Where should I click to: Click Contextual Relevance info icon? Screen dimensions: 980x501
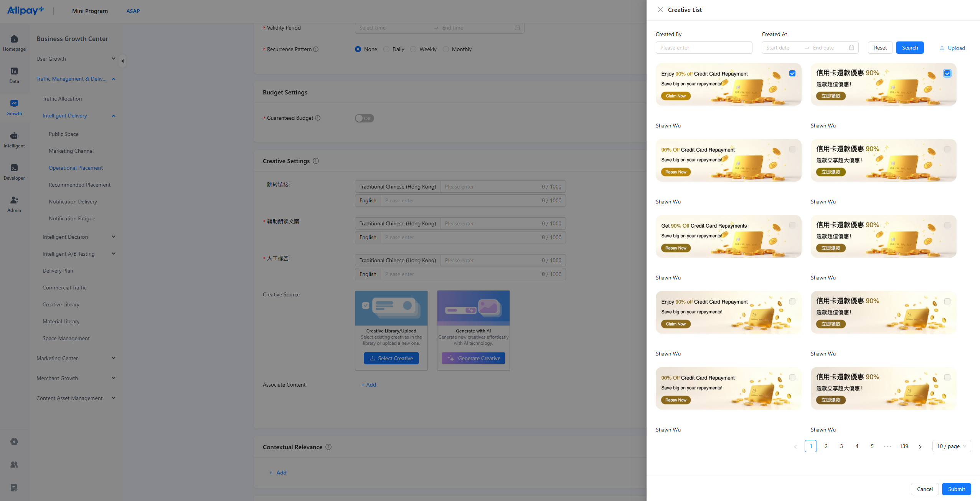pyautogui.click(x=328, y=447)
